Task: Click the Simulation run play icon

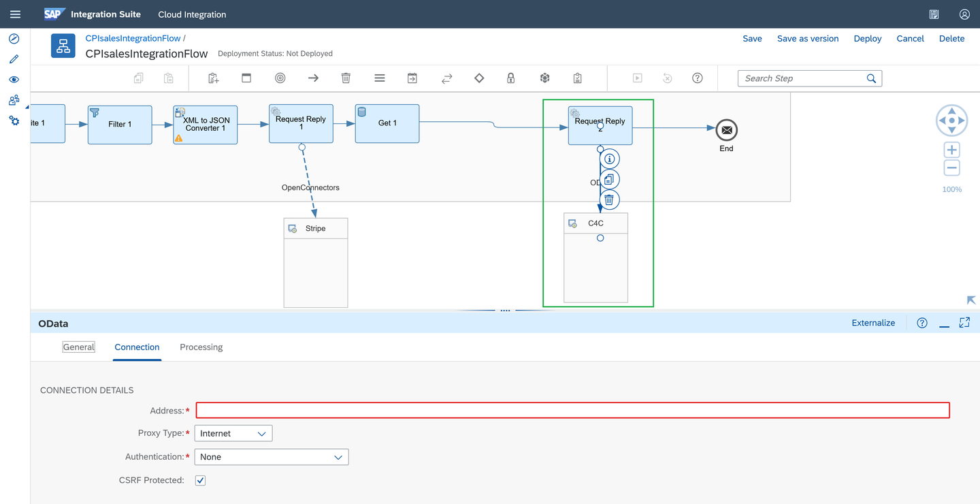Action: [637, 78]
